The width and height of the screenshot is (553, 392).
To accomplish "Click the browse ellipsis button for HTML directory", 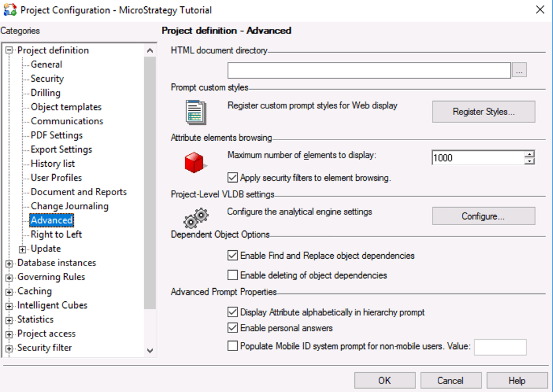I will tap(520, 70).
